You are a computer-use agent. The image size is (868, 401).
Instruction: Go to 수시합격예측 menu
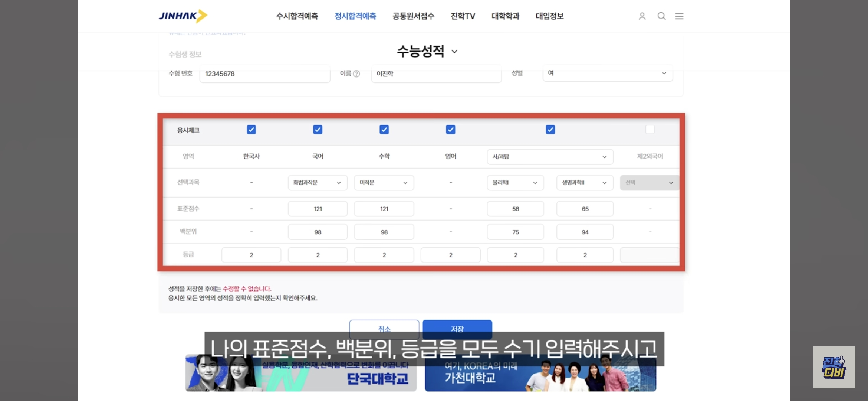(x=297, y=16)
